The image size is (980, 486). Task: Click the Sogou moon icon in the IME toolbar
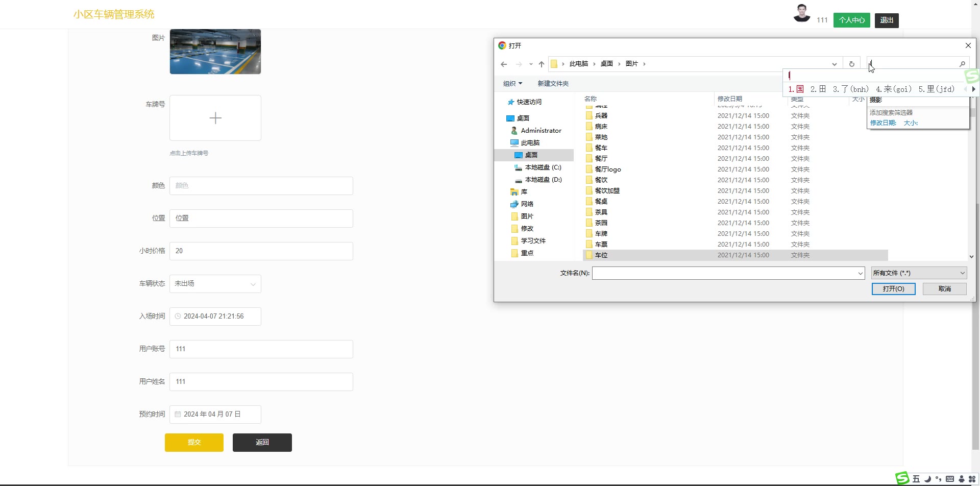[x=927, y=479]
